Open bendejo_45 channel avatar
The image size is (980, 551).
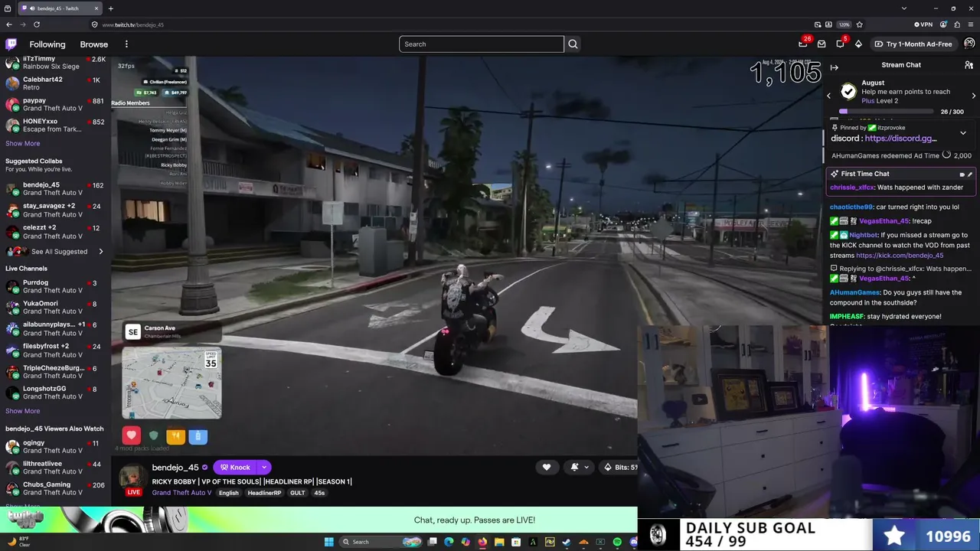point(132,476)
